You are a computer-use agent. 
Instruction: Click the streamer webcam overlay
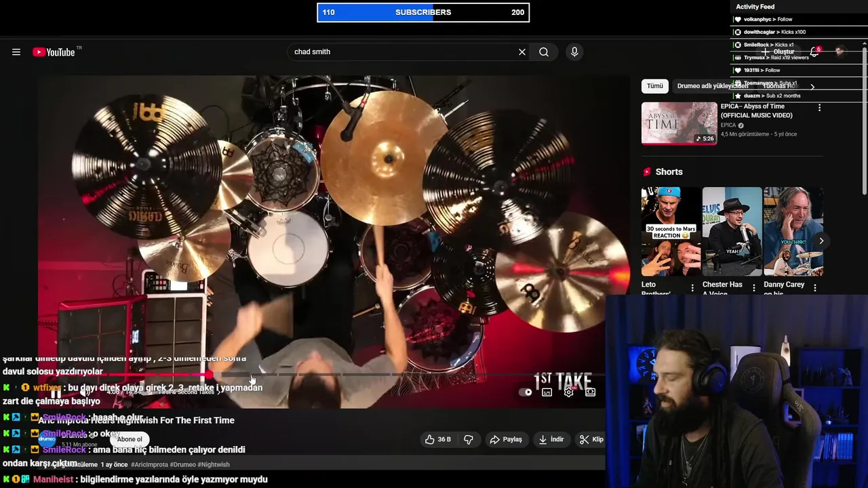coord(736,391)
